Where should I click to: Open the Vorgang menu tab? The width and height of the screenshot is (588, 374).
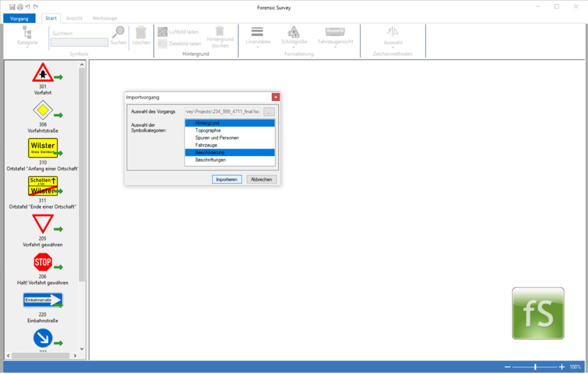point(19,18)
